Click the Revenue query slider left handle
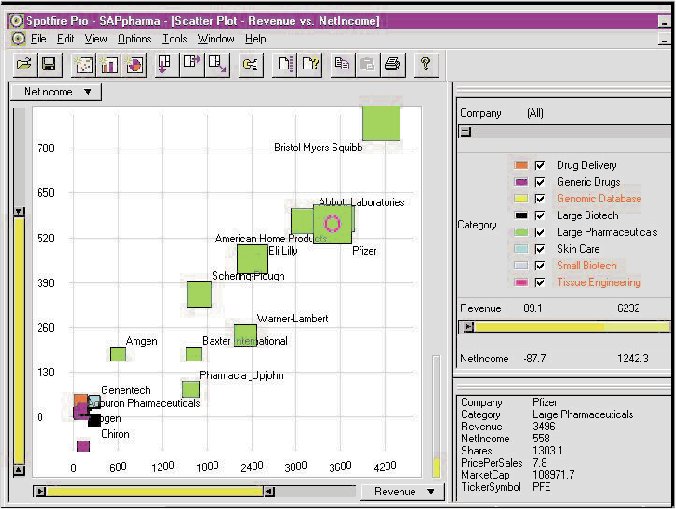The image size is (676, 509). (x=469, y=327)
